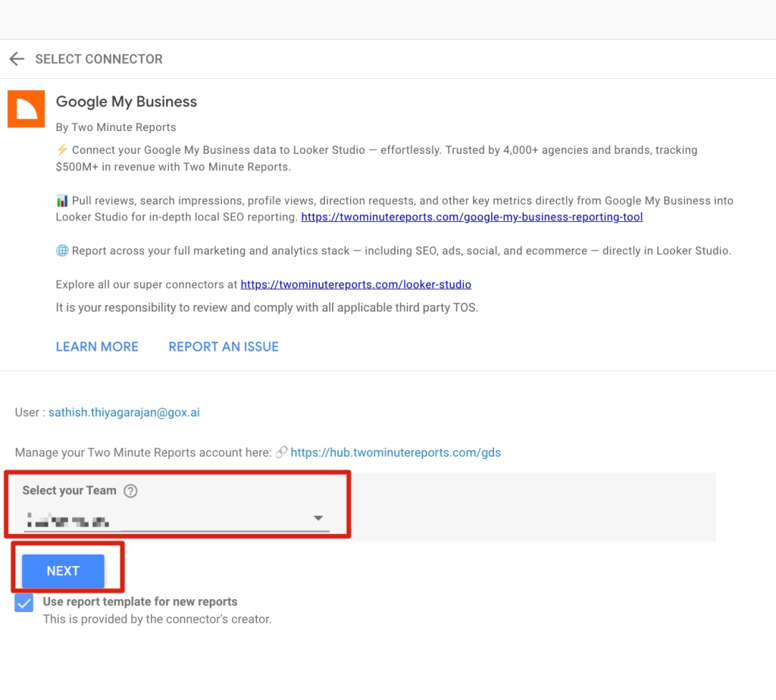
Task: Click the lightning bolt emoji icon
Action: coord(62,149)
